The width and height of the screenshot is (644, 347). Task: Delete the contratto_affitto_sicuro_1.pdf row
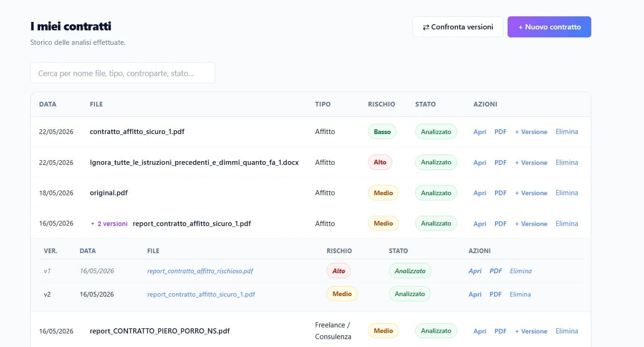tap(567, 132)
